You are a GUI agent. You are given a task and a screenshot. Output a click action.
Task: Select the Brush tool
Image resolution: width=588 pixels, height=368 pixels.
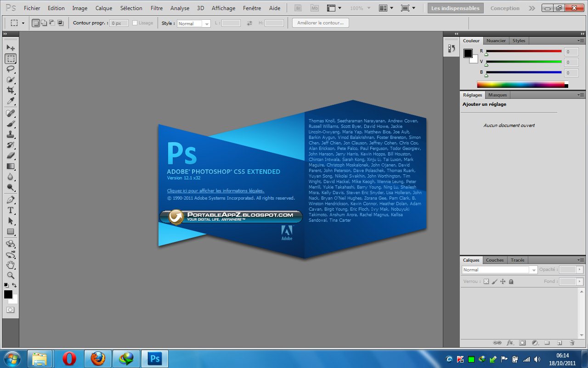pyautogui.click(x=11, y=124)
